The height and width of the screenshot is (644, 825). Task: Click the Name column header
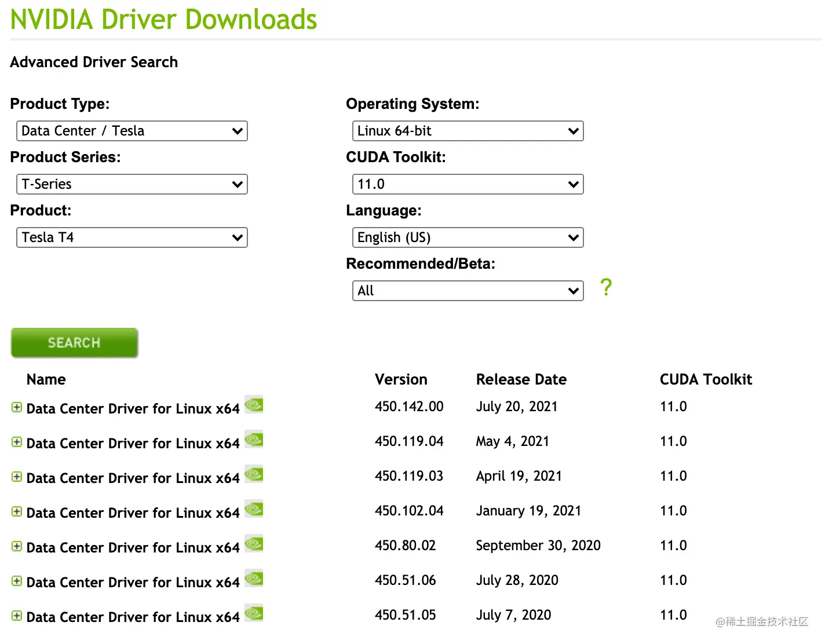point(46,379)
